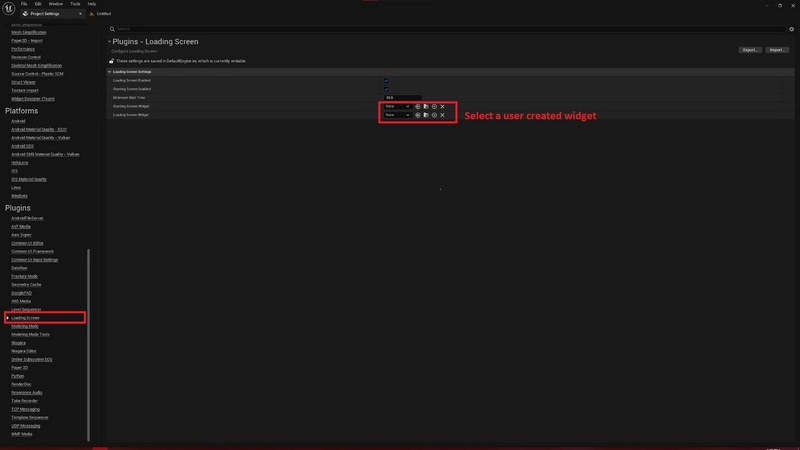Open the Tools menu
Screen dimensions: 800x450
point(74,4)
